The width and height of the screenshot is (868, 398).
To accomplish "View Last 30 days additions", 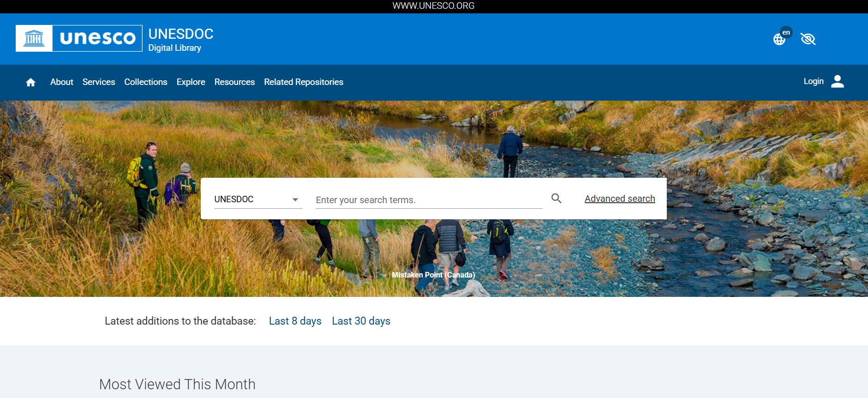I will [x=361, y=321].
